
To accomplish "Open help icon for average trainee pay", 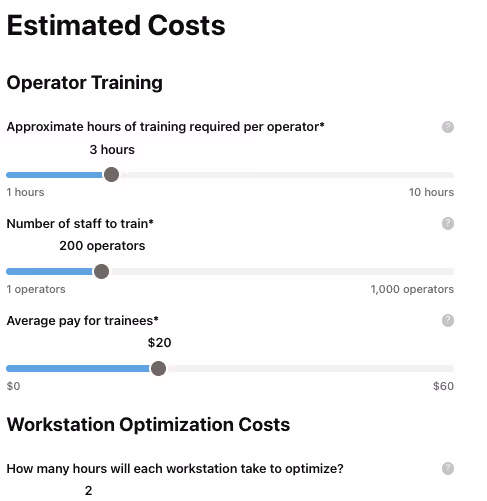I will coord(448,320).
